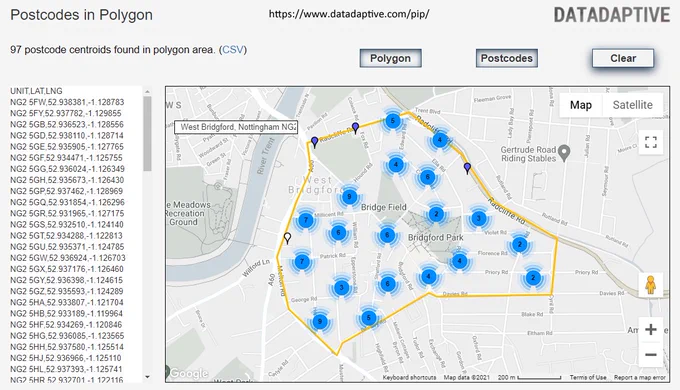Click the West Bridgford, Nottingham search field
The width and height of the screenshot is (680, 390).
236,127
